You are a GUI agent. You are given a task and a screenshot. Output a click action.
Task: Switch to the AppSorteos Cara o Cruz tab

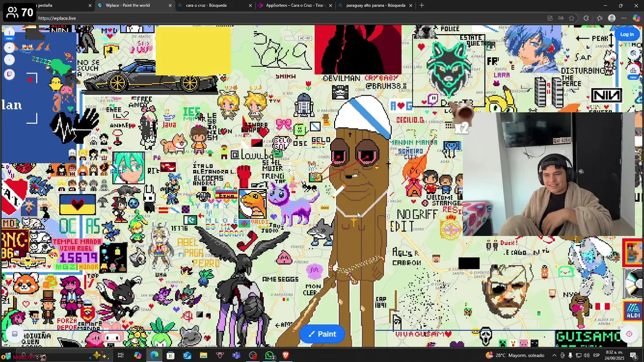point(294,6)
